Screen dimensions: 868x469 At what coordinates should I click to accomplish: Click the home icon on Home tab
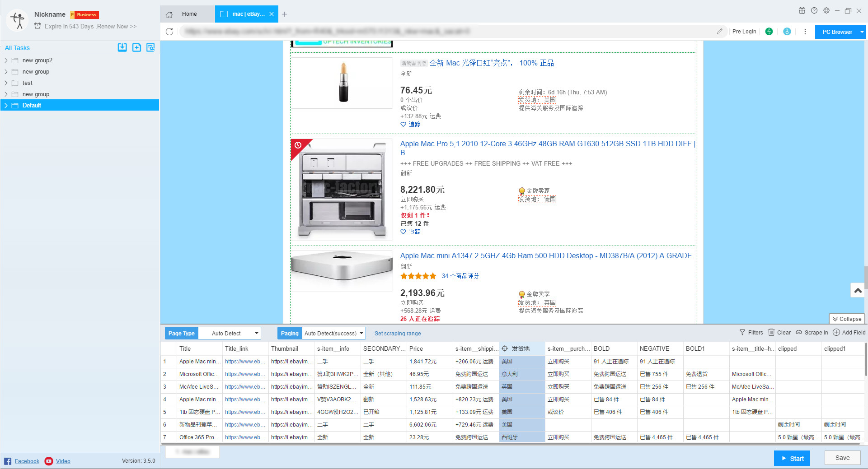(169, 14)
